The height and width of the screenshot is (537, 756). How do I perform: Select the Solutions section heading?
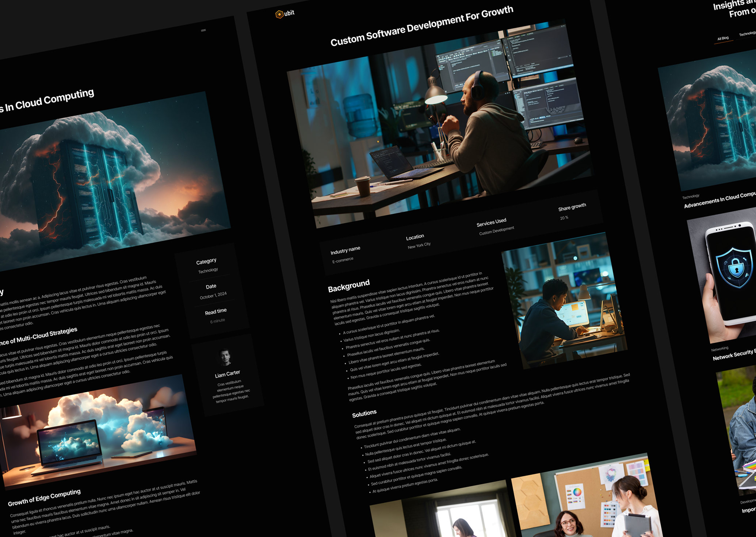point(364,413)
